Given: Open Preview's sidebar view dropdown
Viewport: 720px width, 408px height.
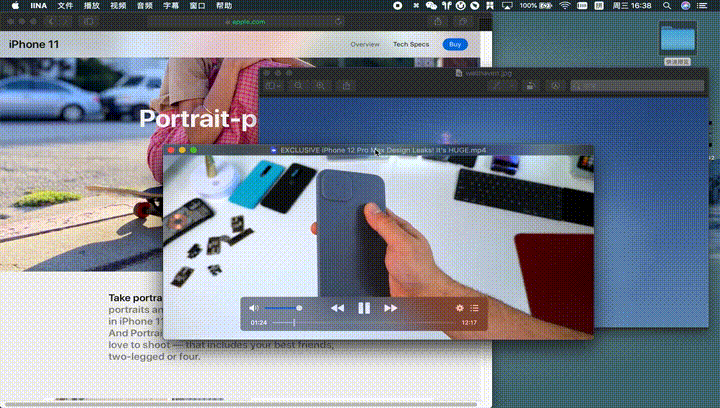Looking at the screenshot, I should coord(274,85).
